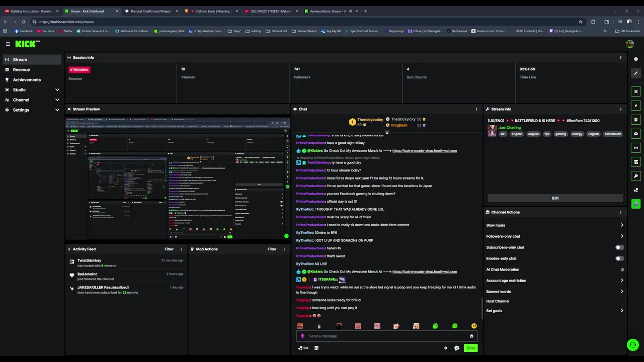Click into Send a message field
The image size is (644, 362).
coord(386,336)
